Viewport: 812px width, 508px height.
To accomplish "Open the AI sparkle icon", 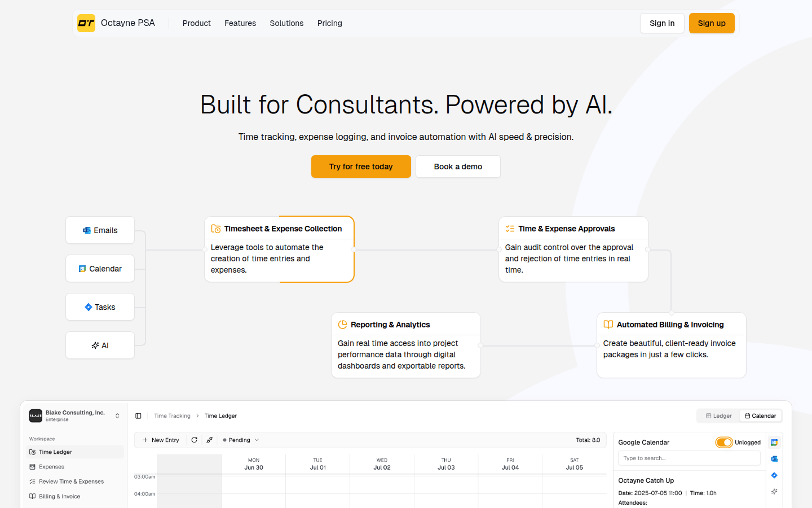I will pos(774,491).
